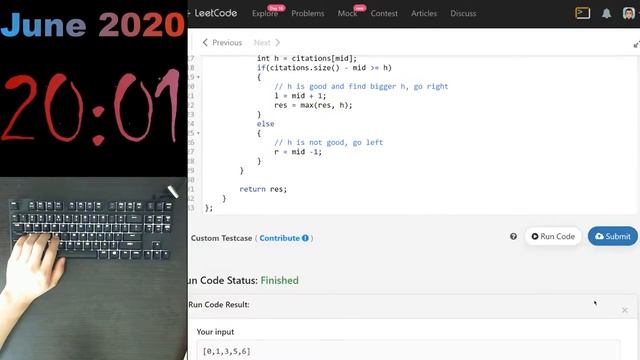Open the Mock interview section
640x360 pixels.
(347, 13)
